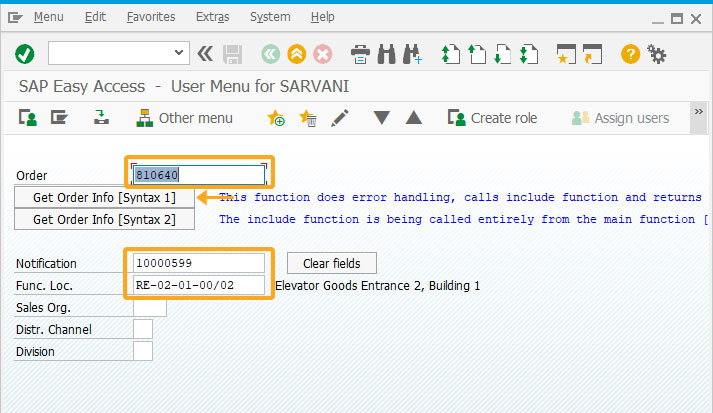Click the green Back icon
Viewport: 713px width, 413px height.
(271, 55)
